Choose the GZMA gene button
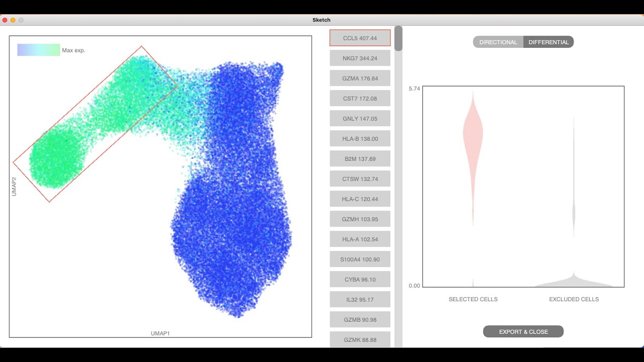Viewport: 644px width, 362px height. coord(360,78)
